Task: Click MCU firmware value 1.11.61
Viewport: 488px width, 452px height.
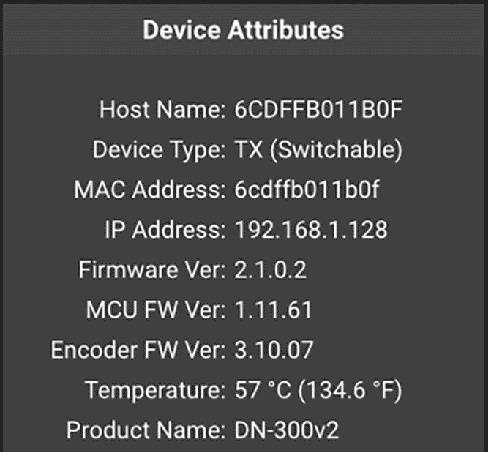Action: click(x=273, y=310)
